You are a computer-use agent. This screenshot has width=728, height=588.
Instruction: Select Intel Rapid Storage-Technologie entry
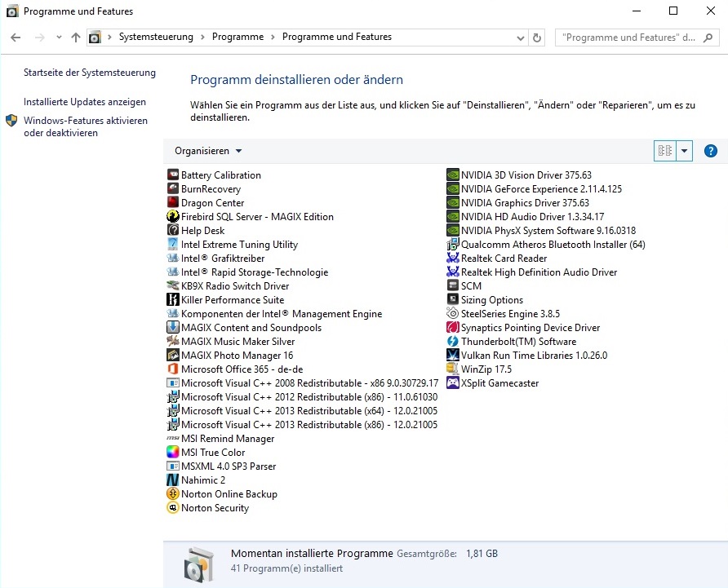click(247, 272)
